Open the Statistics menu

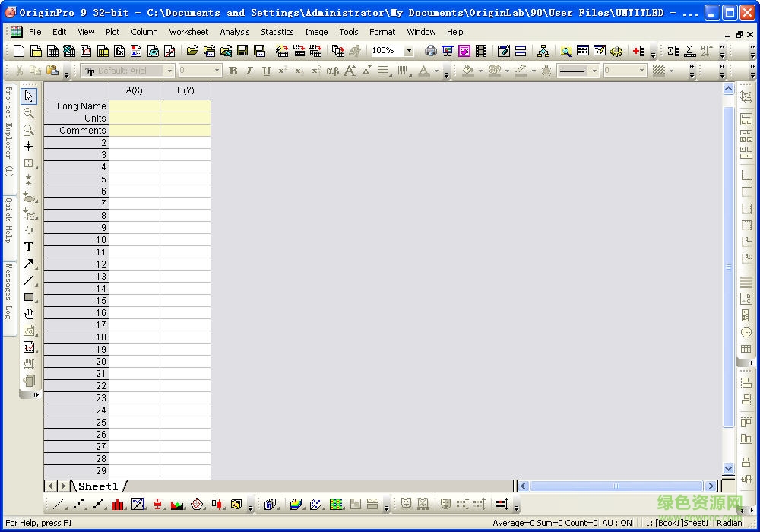point(277,32)
